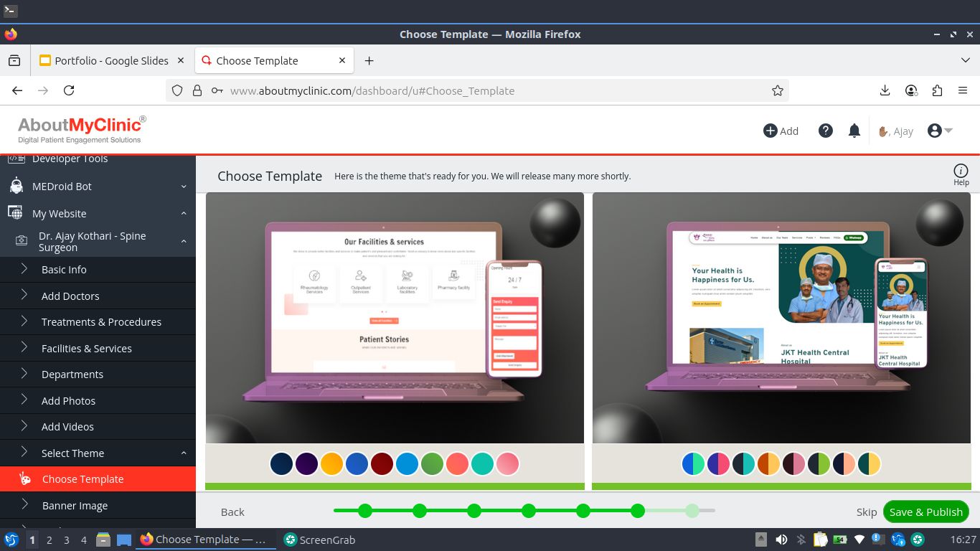Expand the MEDroid Bot menu
Screen dimensions: 980x551
point(184,187)
